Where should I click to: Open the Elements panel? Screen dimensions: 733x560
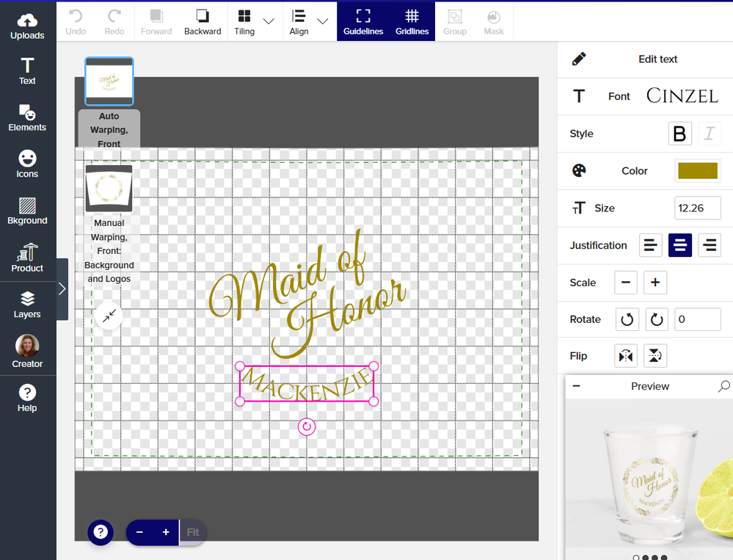tap(27, 117)
